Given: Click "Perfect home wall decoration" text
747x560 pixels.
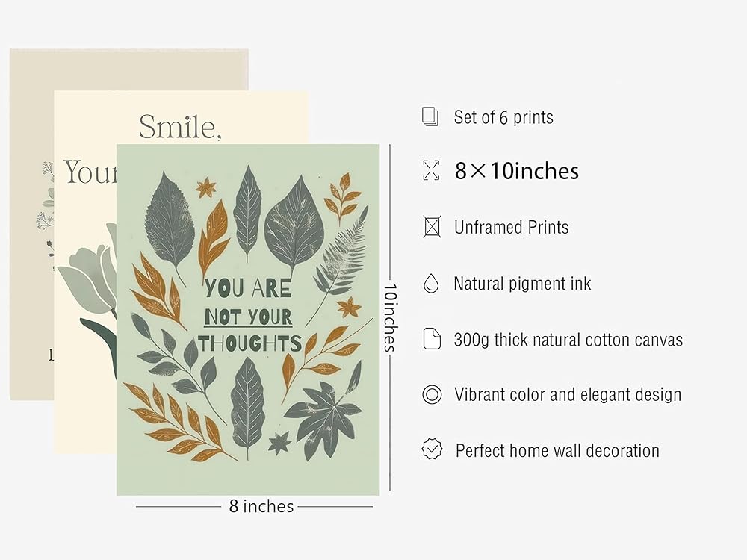Looking at the screenshot, I should tap(557, 451).
